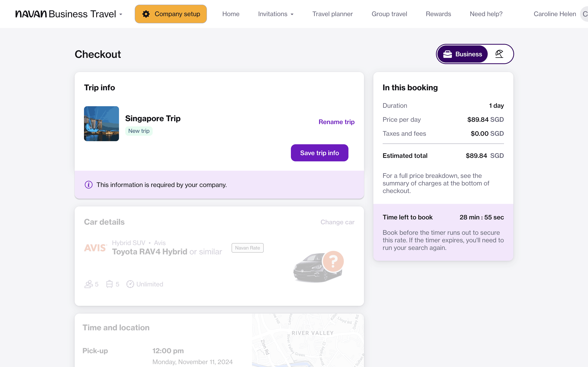
Task: Click the Rename trip link
Action: point(336,122)
